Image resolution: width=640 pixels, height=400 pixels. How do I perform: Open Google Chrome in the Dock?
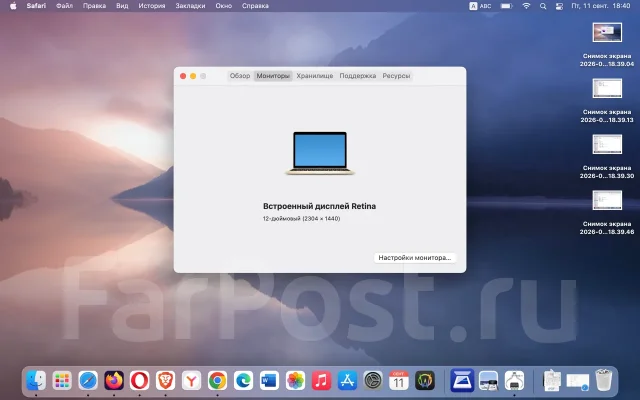click(218, 380)
